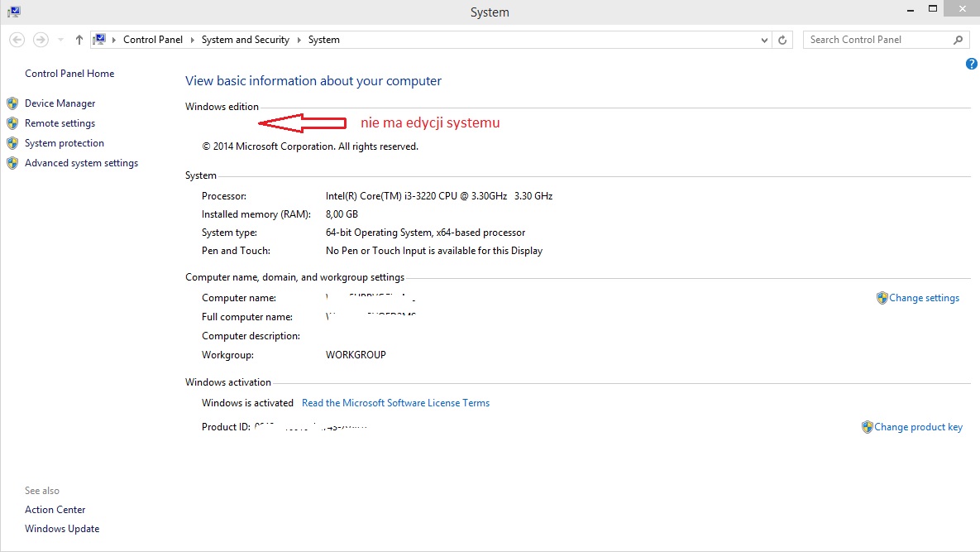The width and height of the screenshot is (980, 552).
Task: Select the processor value Intel Core i3-3220
Action: click(x=439, y=196)
